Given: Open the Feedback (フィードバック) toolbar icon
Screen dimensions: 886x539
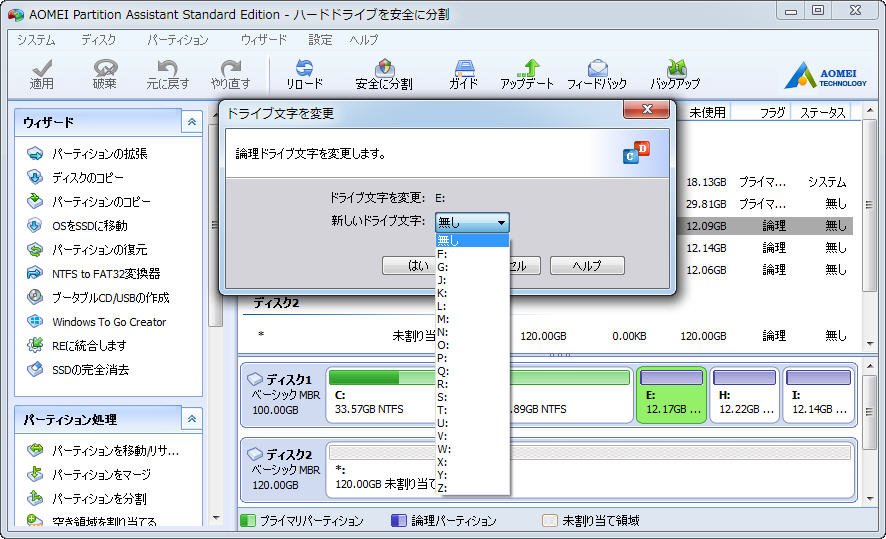Looking at the screenshot, I should click(x=597, y=75).
